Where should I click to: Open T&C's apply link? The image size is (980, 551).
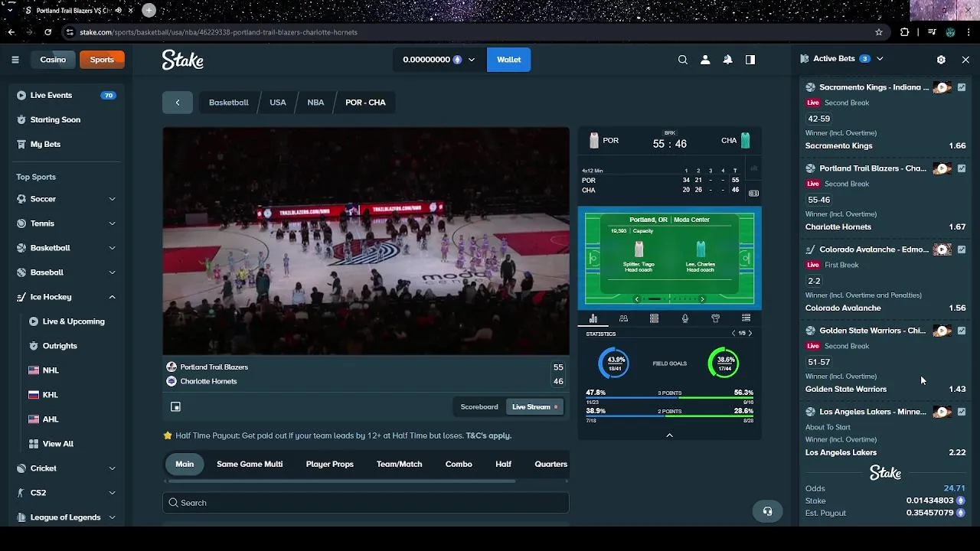coord(488,435)
